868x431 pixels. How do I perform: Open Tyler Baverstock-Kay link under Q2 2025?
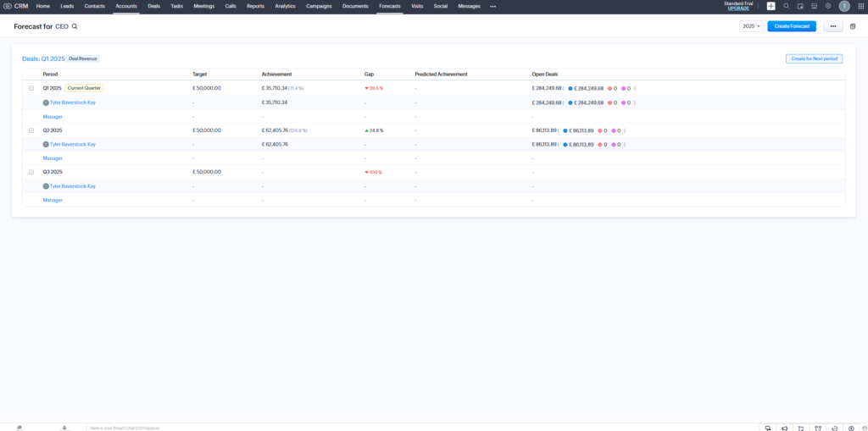[x=73, y=145]
